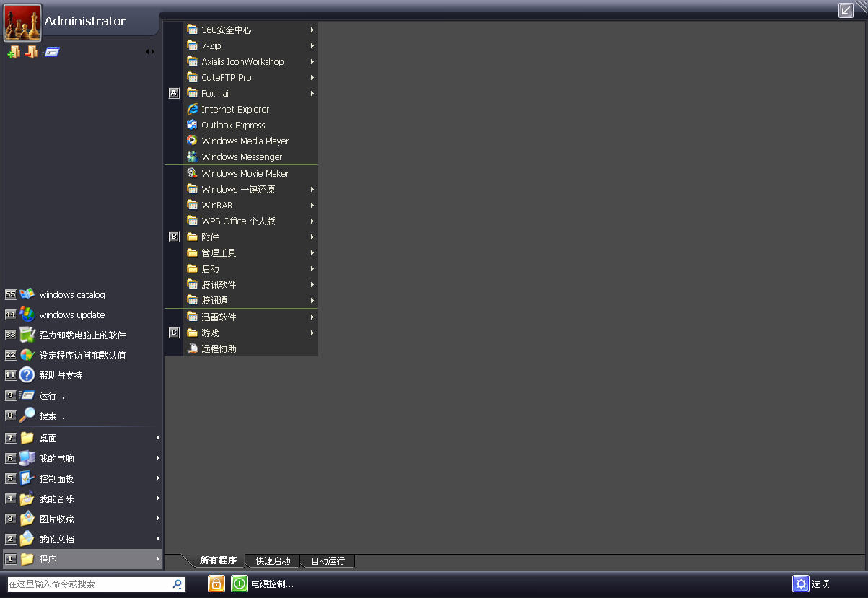868x598 pixels.
Task: Open 帮助与支持 help icon
Action: (x=27, y=375)
